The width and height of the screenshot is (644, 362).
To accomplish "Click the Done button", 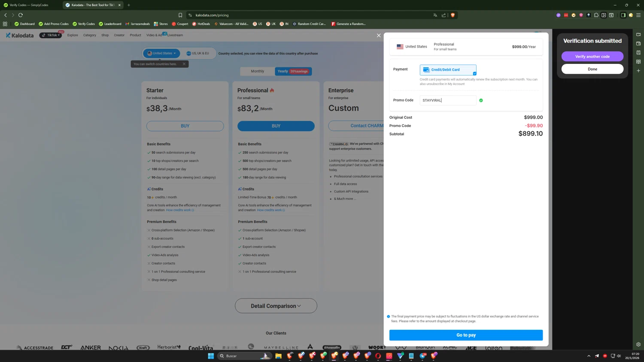I will (592, 69).
